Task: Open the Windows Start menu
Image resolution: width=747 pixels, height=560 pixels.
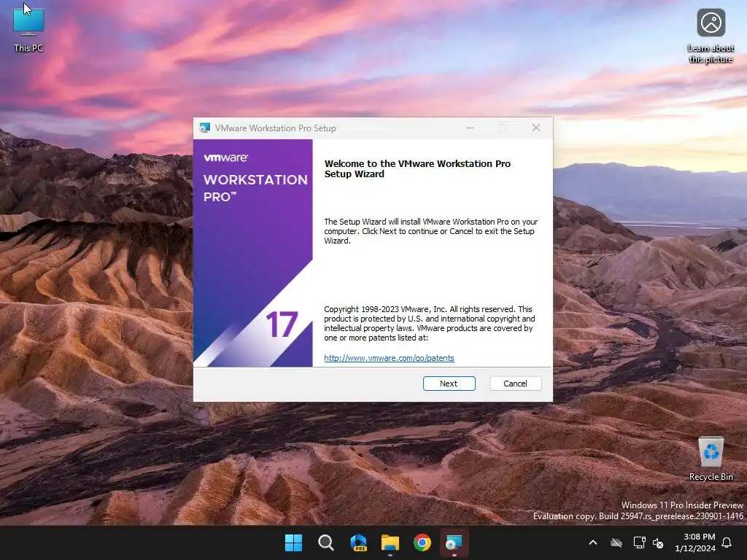Action: coord(293,542)
